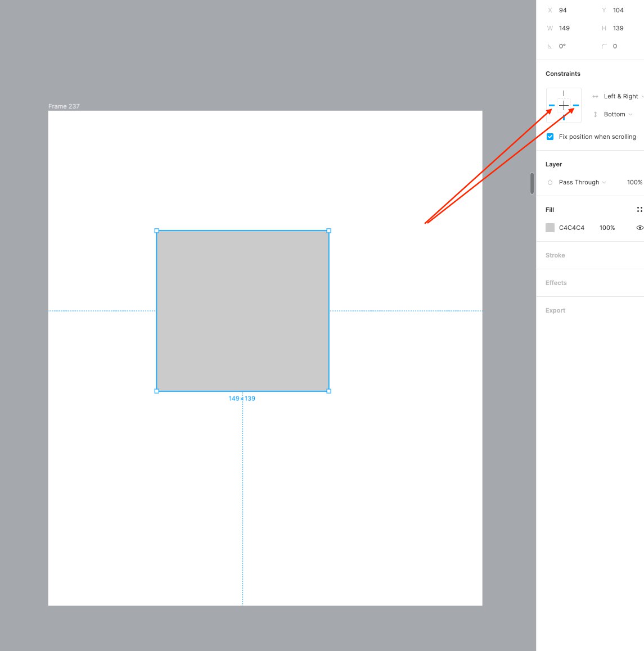Open the Left & Right horizontal constraint dropdown
The height and width of the screenshot is (651, 644).
[x=623, y=96]
